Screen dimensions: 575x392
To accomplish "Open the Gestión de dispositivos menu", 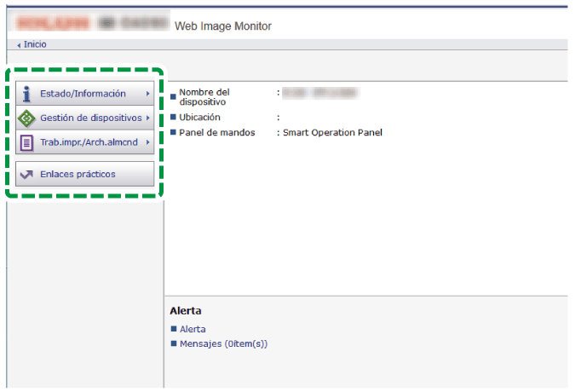I will pos(89,118).
